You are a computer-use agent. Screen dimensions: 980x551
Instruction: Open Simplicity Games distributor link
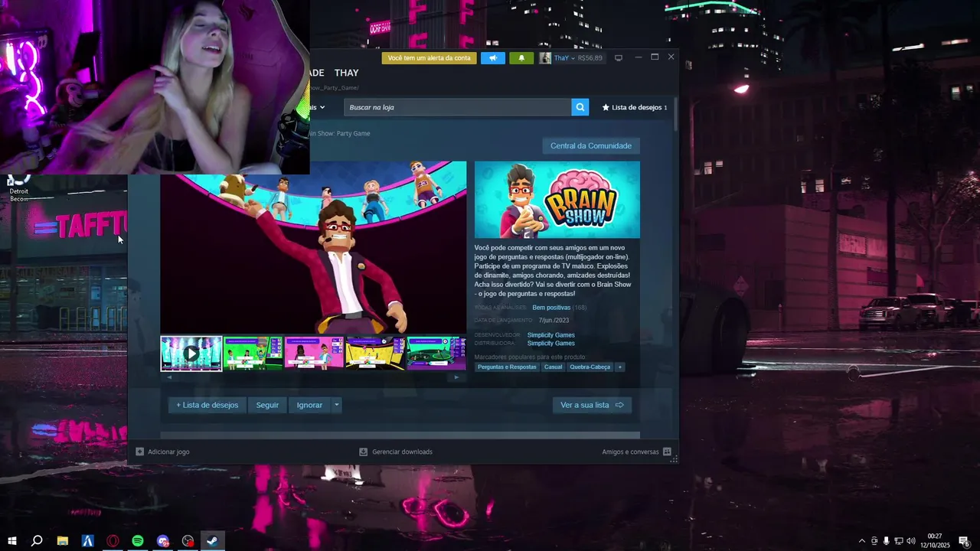point(551,344)
